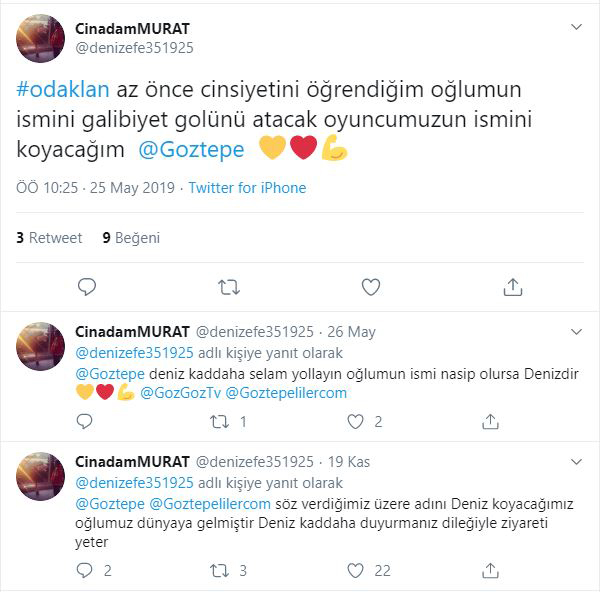This screenshot has height=592, width=603.
Task: Reply to the 19 Kas tweet
Action: coord(84,570)
